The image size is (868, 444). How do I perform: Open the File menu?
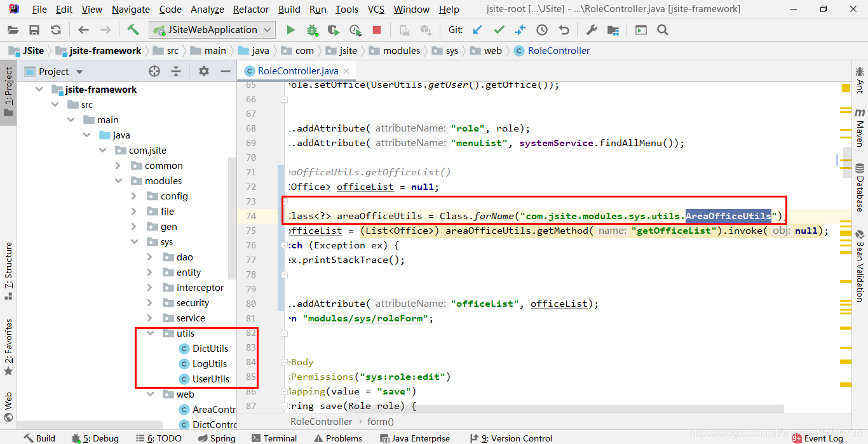[39, 10]
